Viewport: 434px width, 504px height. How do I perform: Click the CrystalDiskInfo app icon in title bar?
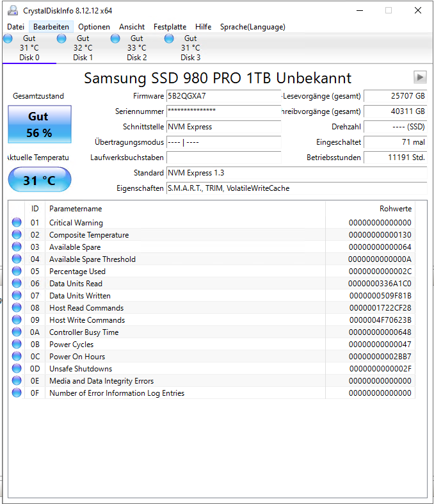click(13, 11)
